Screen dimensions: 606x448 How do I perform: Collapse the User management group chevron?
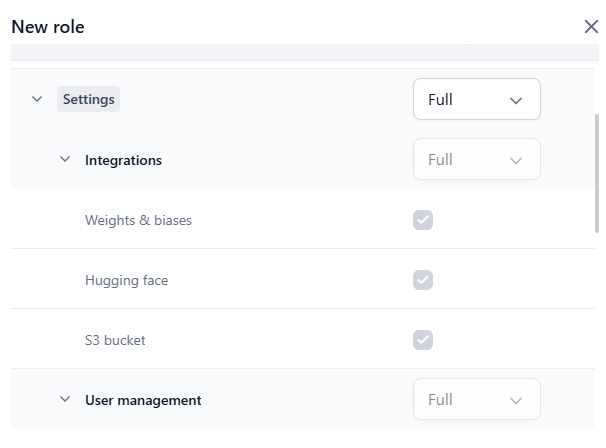pyautogui.click(x=65, y=400)
